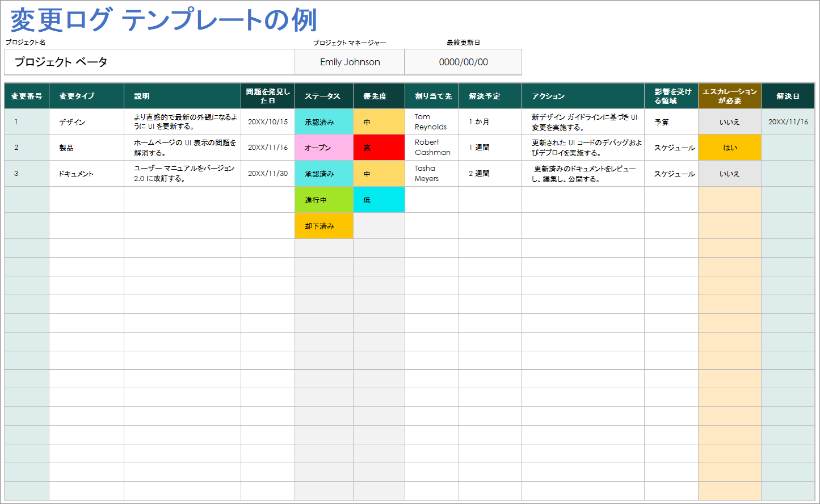The height and width of the screenshot is (504, 820).
Task: Click the user manual version 2.0 description
Action: [182, 174]
